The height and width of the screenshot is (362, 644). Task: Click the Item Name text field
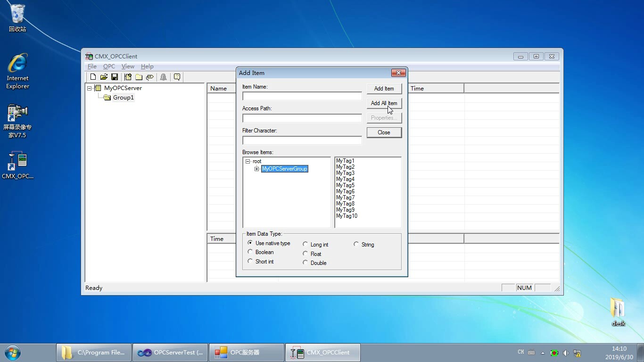pos(302,96)
